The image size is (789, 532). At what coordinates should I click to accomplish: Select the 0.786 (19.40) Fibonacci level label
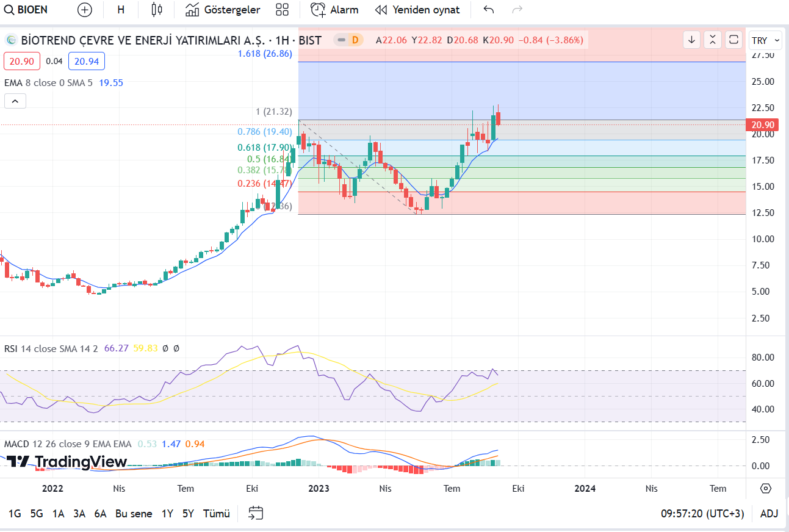coord(265,132)
